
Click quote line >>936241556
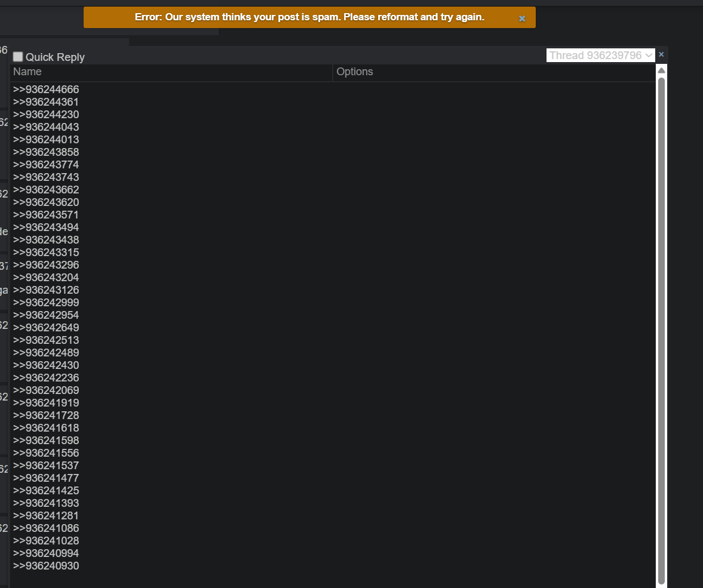[46, 454]
